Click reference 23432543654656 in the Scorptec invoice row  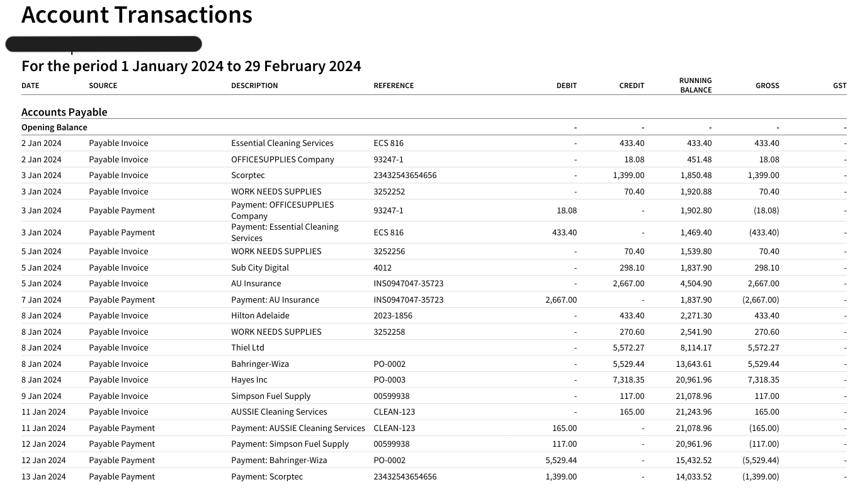(405, 176)
